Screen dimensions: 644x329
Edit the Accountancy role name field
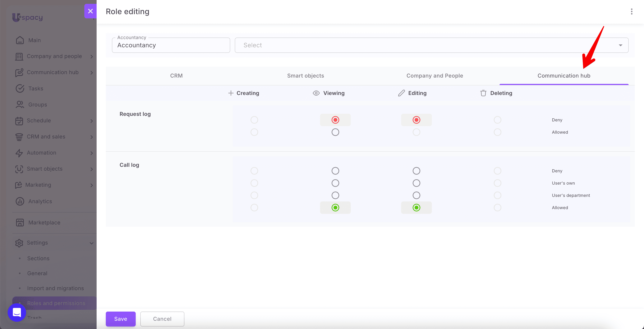[x=171, y=45]
